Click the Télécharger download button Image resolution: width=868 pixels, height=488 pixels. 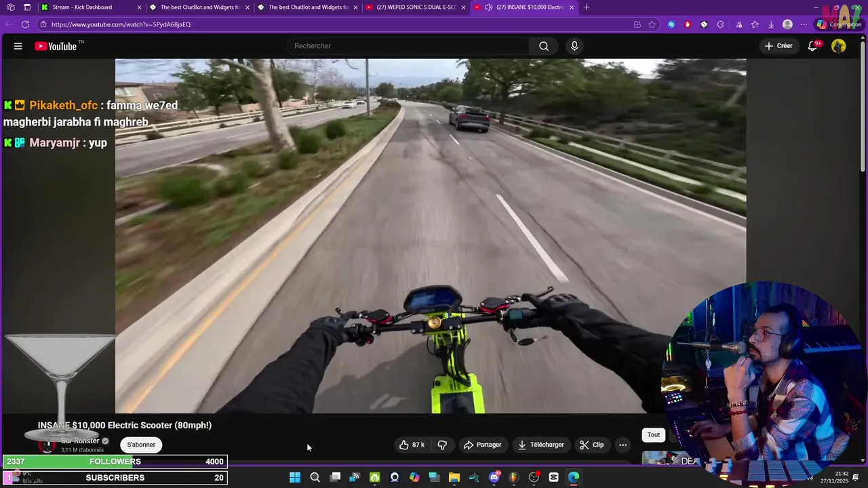541,445
